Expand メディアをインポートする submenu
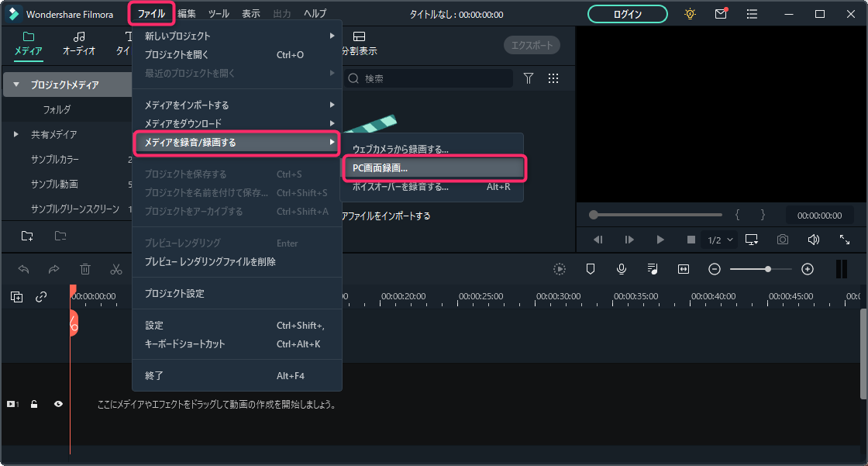Image resolution: width=868 pixels, height=466 pixels. 237,105
